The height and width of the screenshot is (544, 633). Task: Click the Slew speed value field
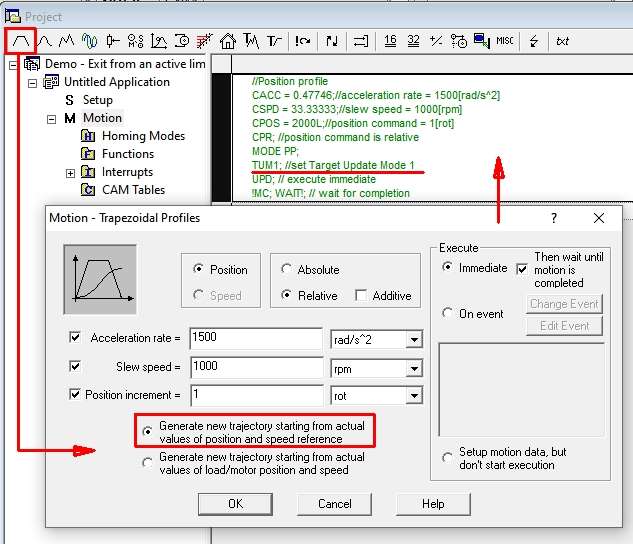256,368
